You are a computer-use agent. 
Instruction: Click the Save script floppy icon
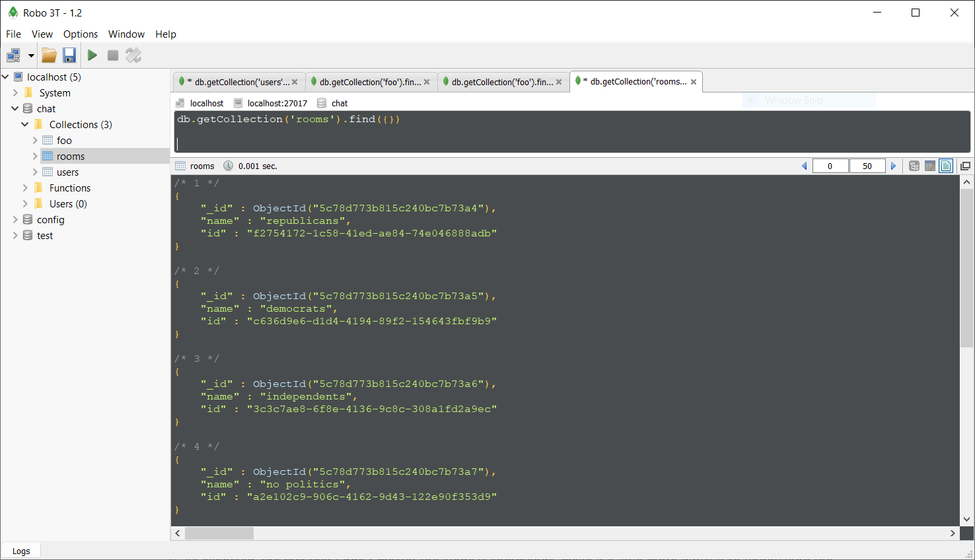tap(69, 55)
